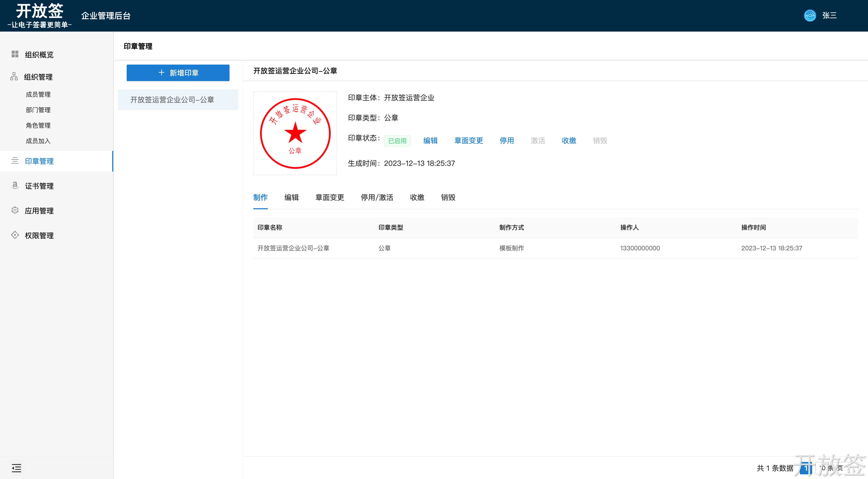Click operation time 2023-12-13 18:25:37 cell
This screenshot has height=479, width=868.
tap(772, 248)
